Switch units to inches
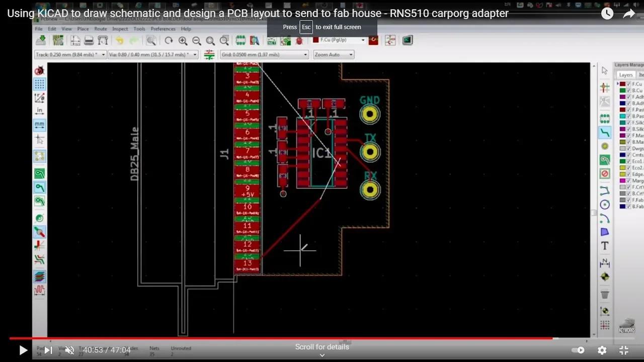644x362 pixels. 39,110
